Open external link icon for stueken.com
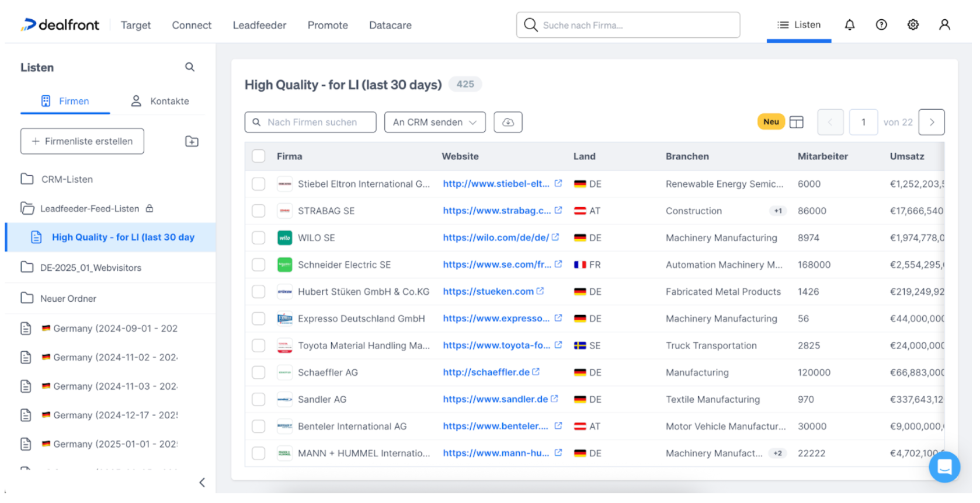This screenshot has height=503, width=980. [x=540, y=291]
